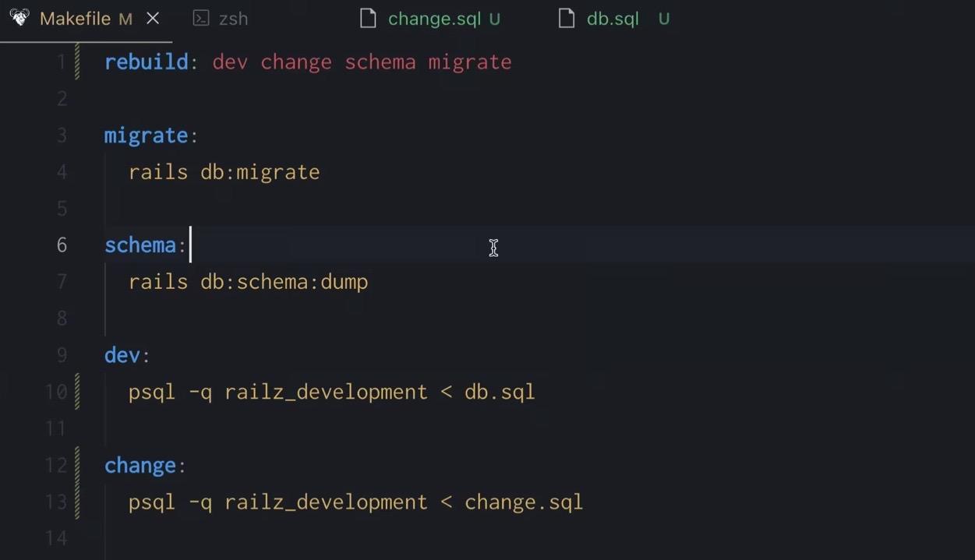Click the terminal icon on the zsh tab
The height and width of the screenshot is (560, 975).
point(201,19)
